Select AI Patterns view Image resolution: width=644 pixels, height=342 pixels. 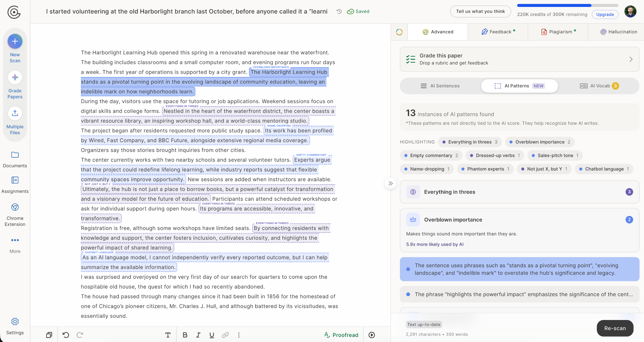click(x=519, y=86)
